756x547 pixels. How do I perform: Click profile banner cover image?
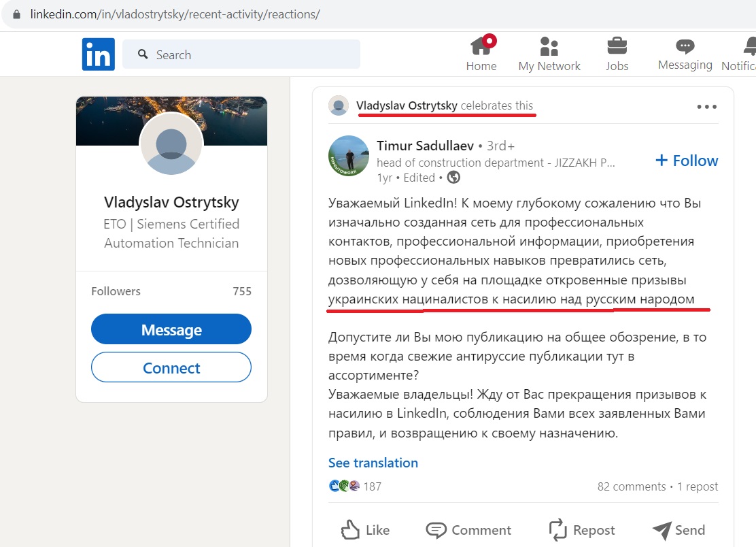coord(171,120)
